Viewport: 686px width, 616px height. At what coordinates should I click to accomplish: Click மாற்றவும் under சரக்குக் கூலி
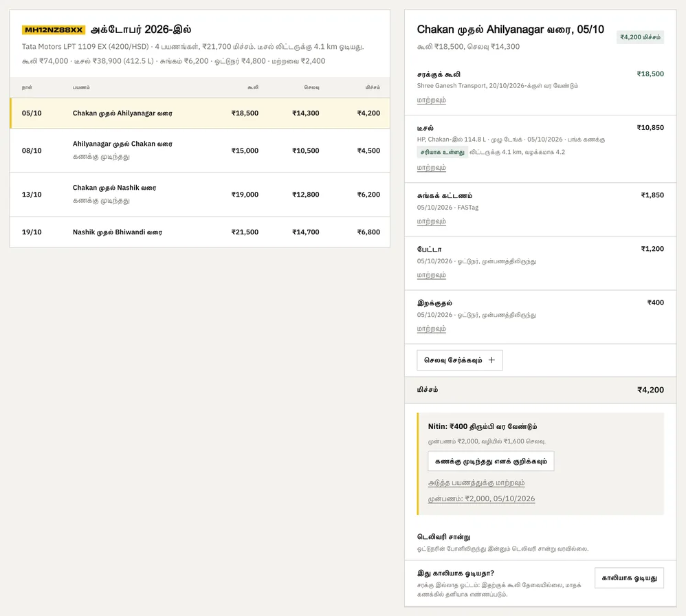click(x=432, y=100)
